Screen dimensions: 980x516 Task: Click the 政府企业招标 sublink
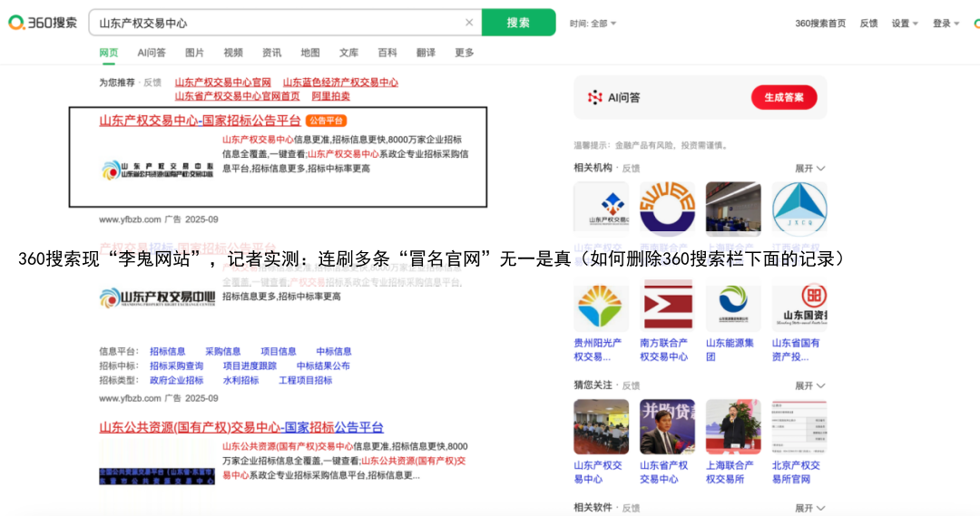tap(176, 381)
